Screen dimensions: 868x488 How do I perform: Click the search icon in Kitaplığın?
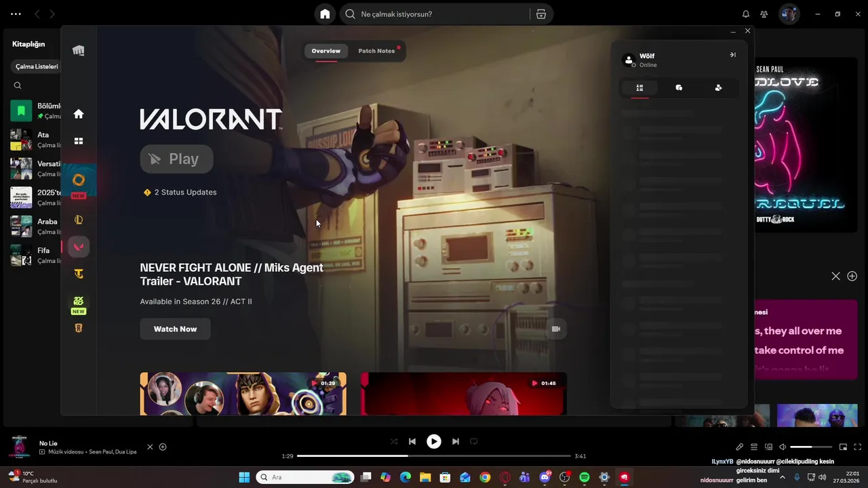pyautogui.click(x=18, y=85)
